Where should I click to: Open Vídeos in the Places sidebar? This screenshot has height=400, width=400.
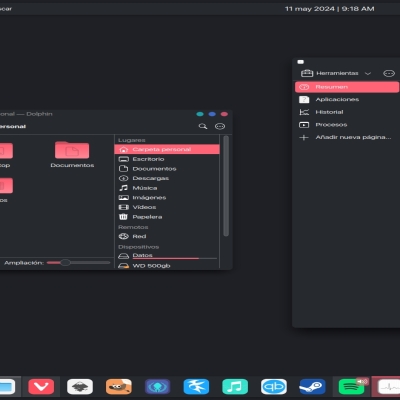point(167,207)
